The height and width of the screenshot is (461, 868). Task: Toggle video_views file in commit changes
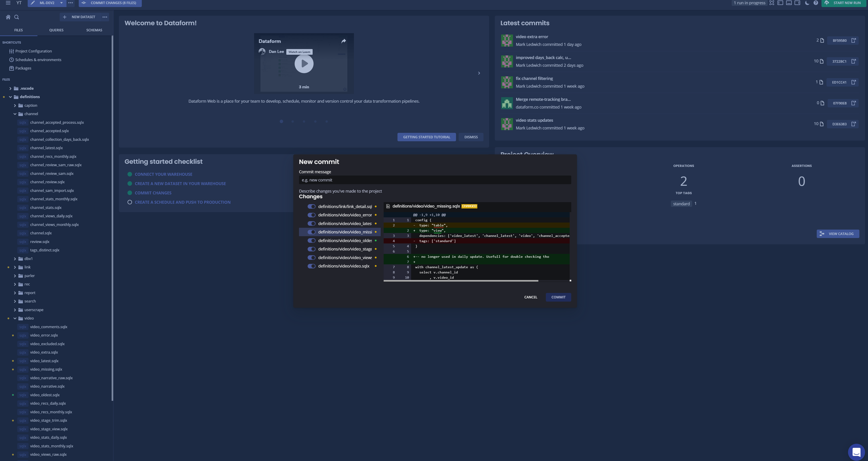coord(311,258)
